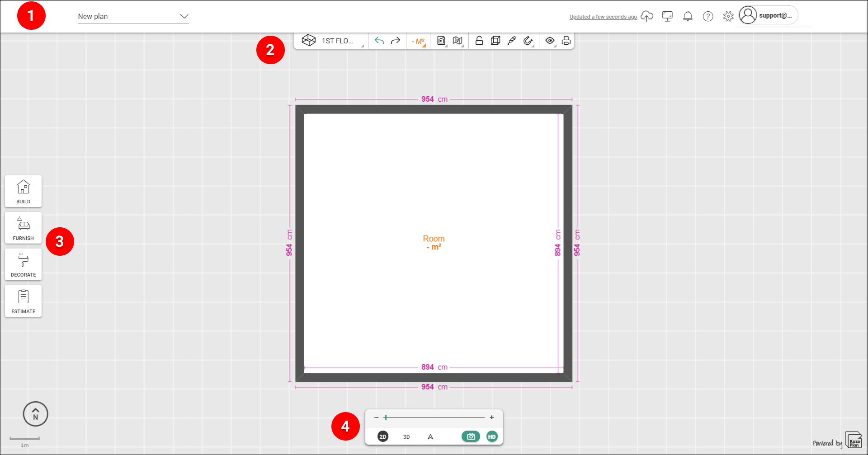Image resolution: width=868 pixels, height=455 pixels.
Task: Click the Estimate button
Action: click(24, 301)
